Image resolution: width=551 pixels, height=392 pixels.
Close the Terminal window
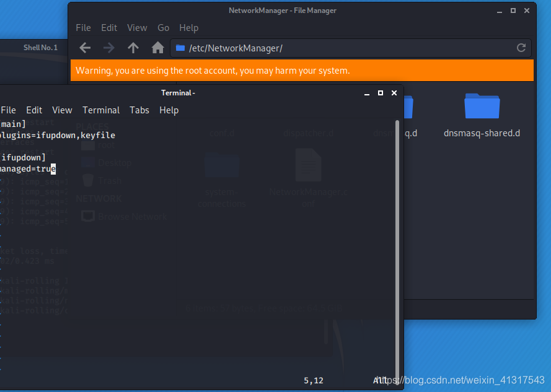[394, 93]
